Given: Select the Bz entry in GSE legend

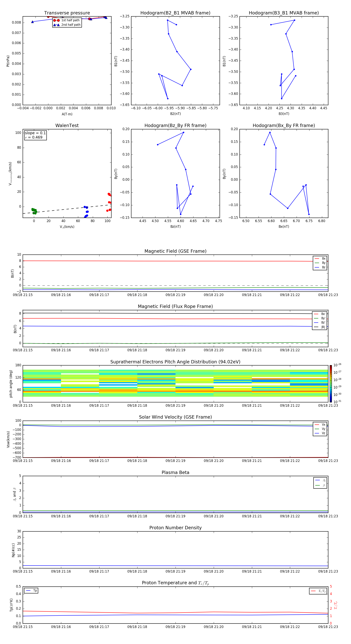Looking at the screenshot, I should (x=320, y=267).
